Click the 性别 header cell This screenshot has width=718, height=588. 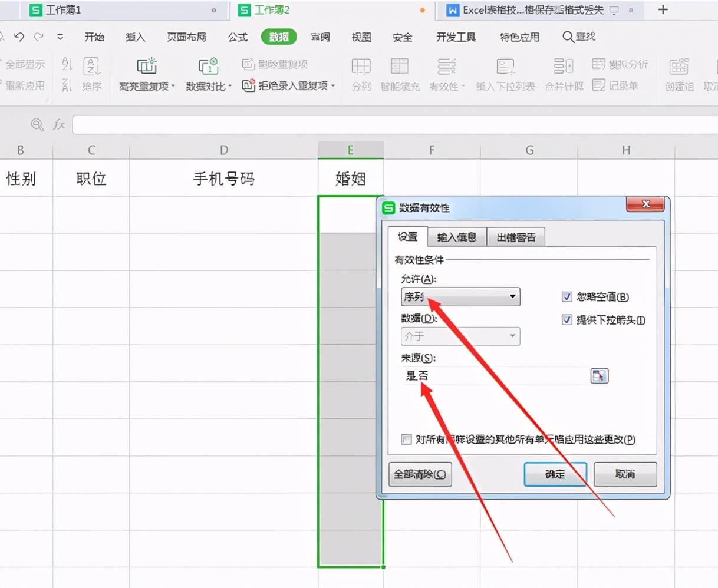pyautogui.click(x=27, y=178)
